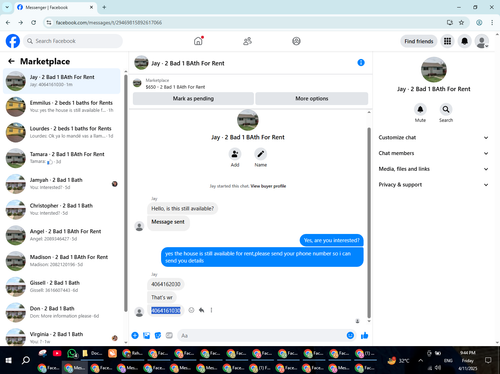This screenshot has width=500, height=374.
Task: Open more actions plus button in composer
Action: (135, 335)
